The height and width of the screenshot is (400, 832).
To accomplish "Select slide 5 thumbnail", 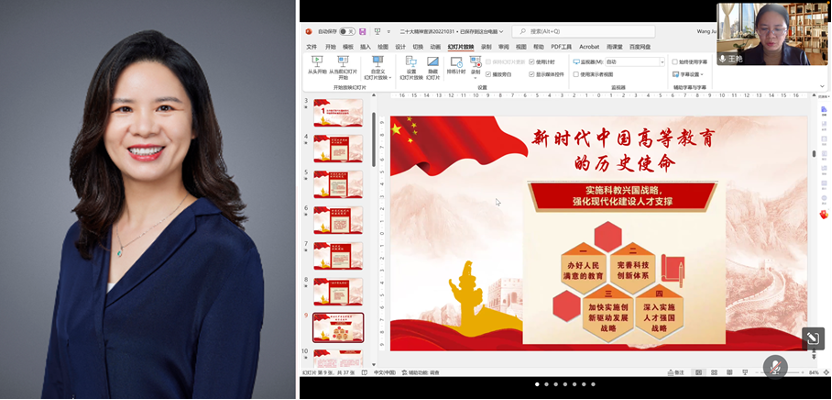I will click(x=338, y=184).
